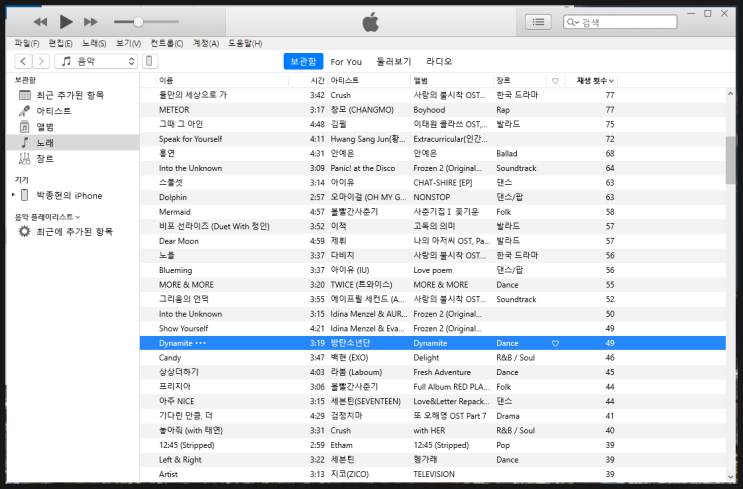The image size is (743, 489).
Task: Sort by the 앨범 column header
Action: (x=452, y=81)
